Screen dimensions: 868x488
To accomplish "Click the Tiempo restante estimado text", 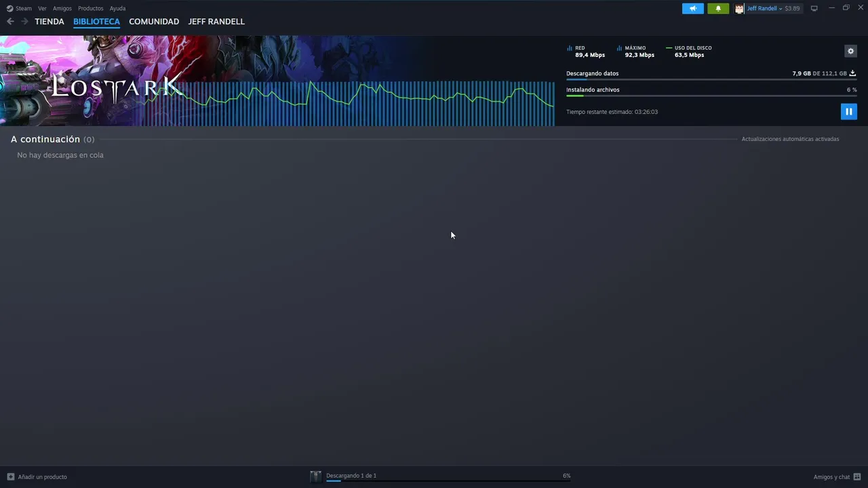I will (612, 112).
